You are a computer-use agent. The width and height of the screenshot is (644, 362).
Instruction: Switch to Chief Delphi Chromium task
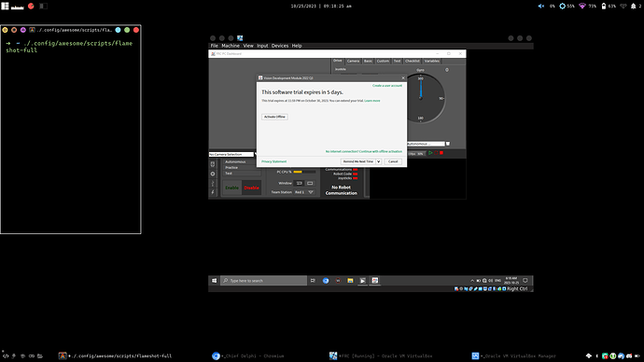click(248, 356)
